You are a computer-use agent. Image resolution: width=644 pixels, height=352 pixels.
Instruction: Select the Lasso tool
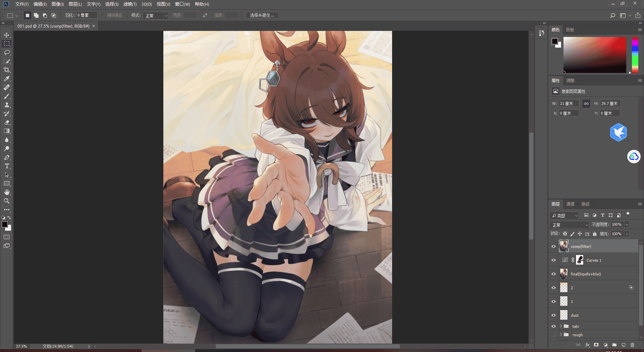7,52
